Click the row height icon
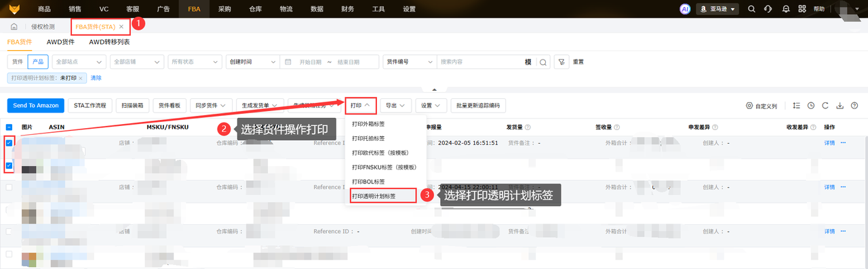 click(x=795, y=106)
